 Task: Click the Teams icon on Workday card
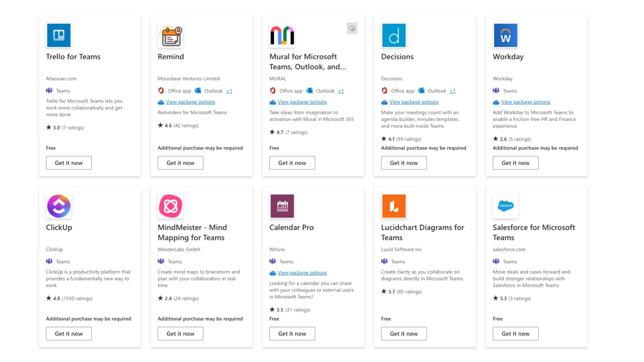pos(496,90)
